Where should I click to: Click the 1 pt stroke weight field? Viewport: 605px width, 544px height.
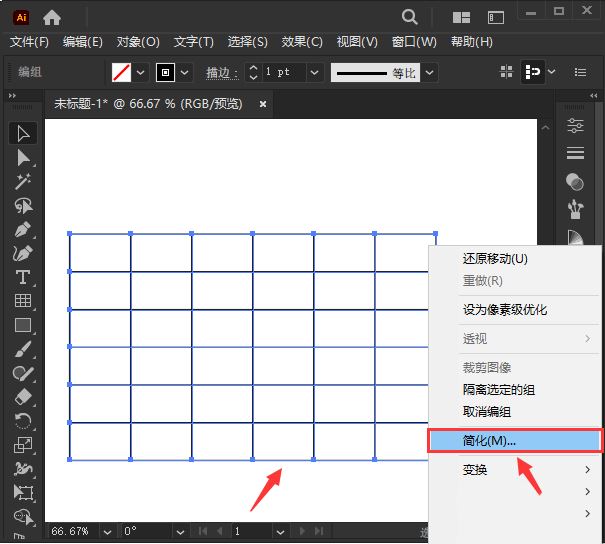click(284, 72)
